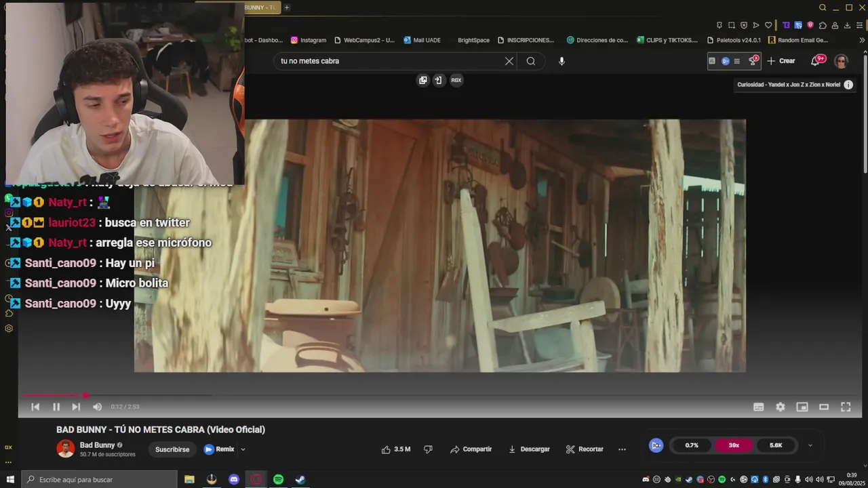
Task: Click the red video progress bar
Action: (x=54, y=395)
